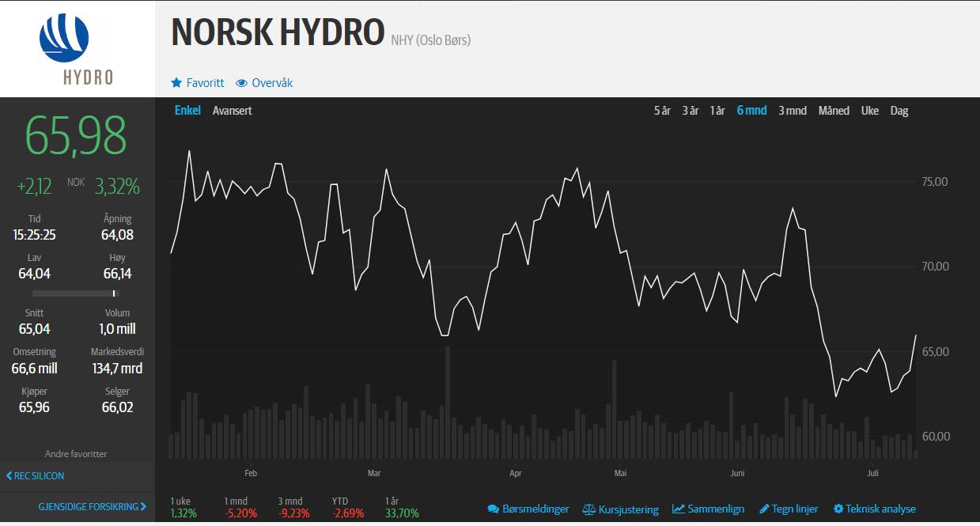The height and width of the screenshot is (526, 980).
Task: Click the Volum value 1,0 mill
Action: pos(117,329)
